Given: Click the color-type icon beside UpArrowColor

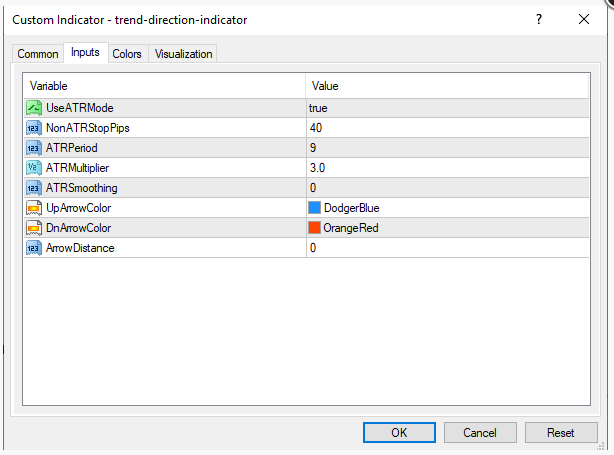Looking at the screenshot, I should (x=34, y=208).
